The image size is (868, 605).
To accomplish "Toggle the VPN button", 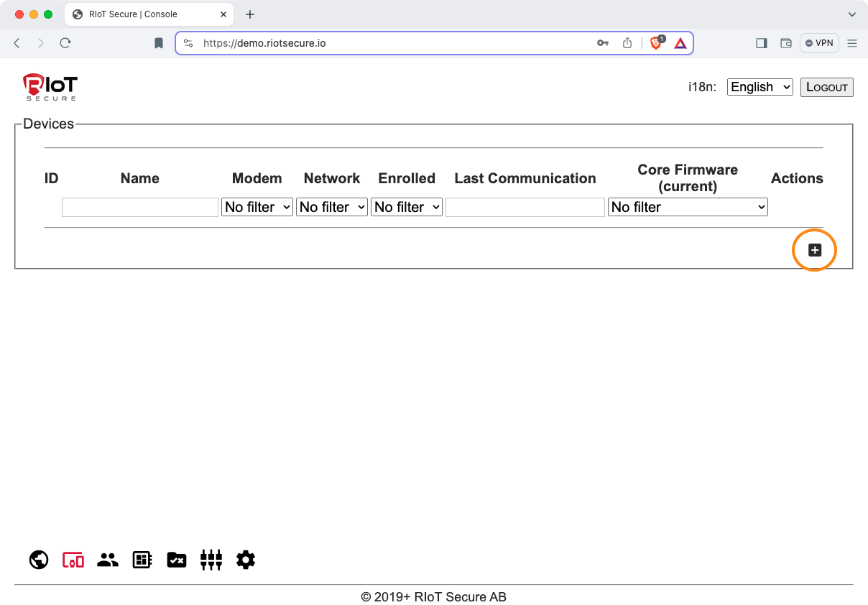I will [x=819, y=43].
